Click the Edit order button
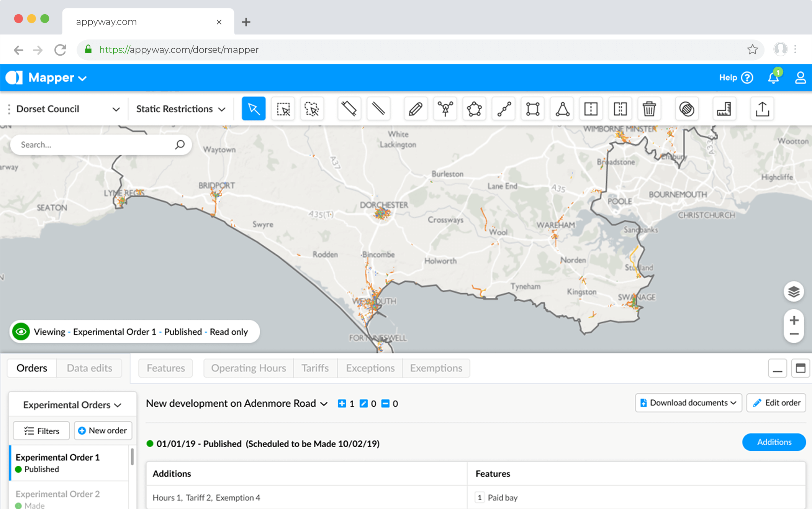Viewport: 812px width, 509px height. 776,403
